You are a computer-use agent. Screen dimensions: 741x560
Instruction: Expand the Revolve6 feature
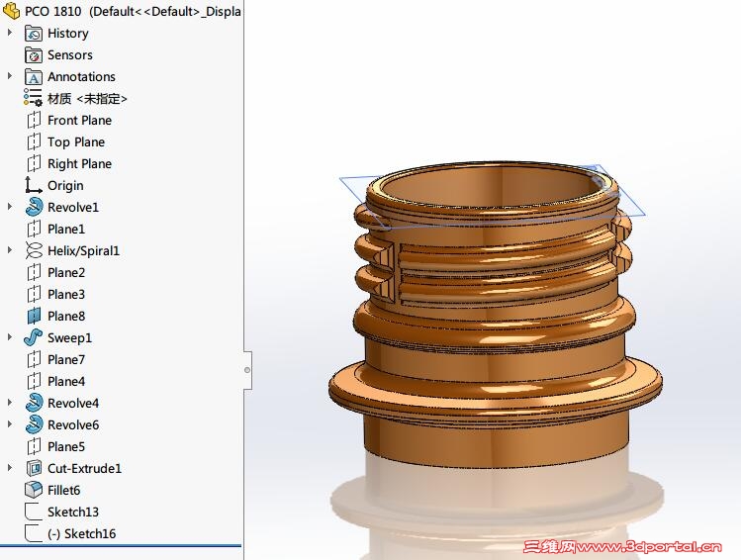(10, 423)
